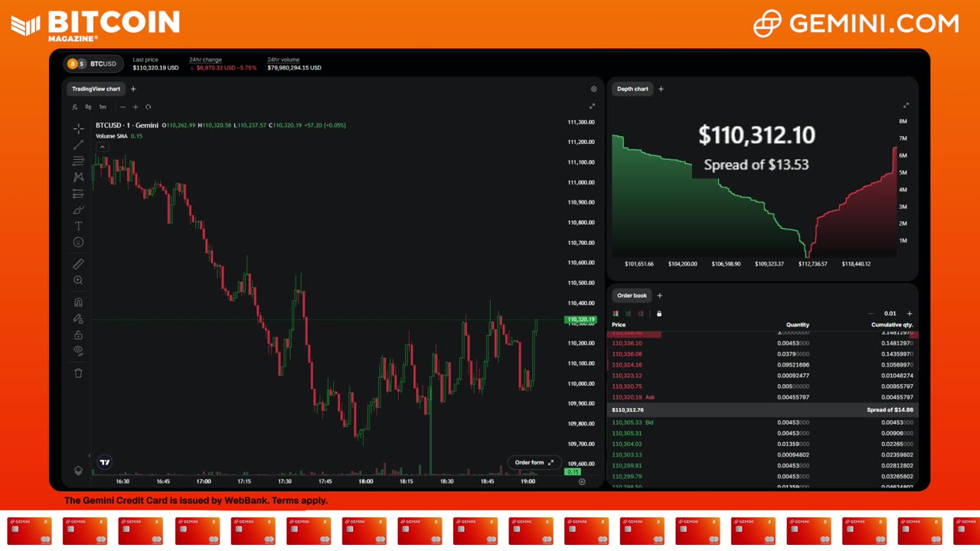Click the Spread of $14.86 label
This screenshot has height=551, width=980.
pos(890,409)
